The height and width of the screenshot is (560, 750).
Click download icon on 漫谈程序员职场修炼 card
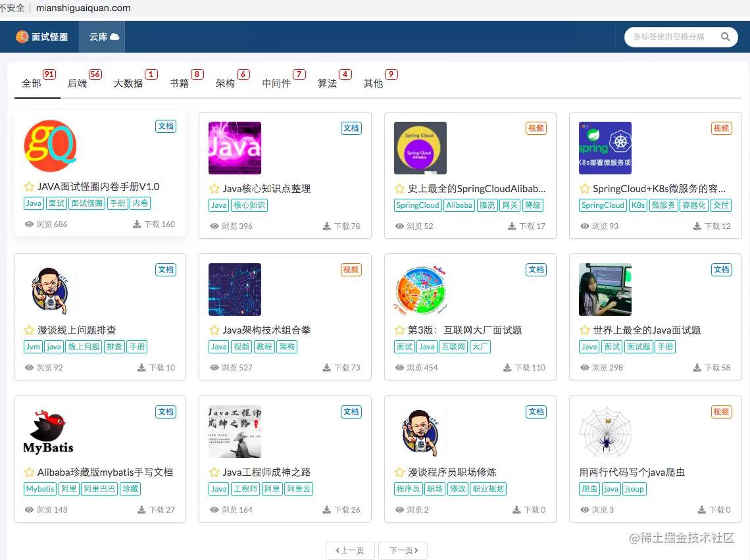coord(516,510)
